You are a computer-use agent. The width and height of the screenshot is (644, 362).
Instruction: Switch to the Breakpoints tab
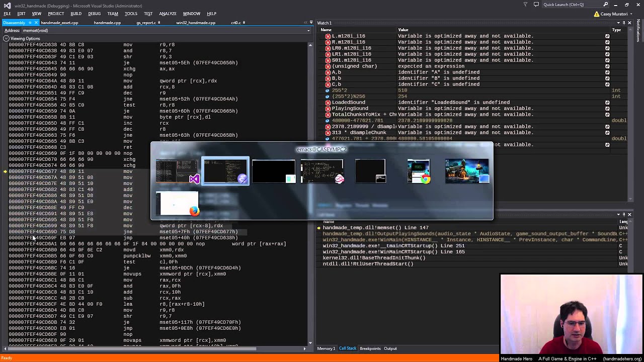click(370, 348)
